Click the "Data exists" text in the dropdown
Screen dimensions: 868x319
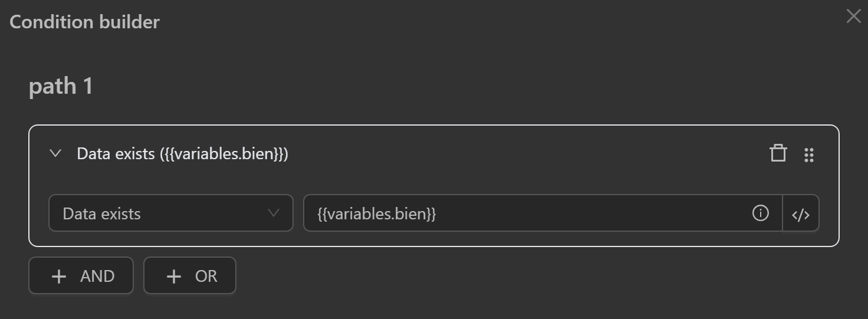[101, 213]
